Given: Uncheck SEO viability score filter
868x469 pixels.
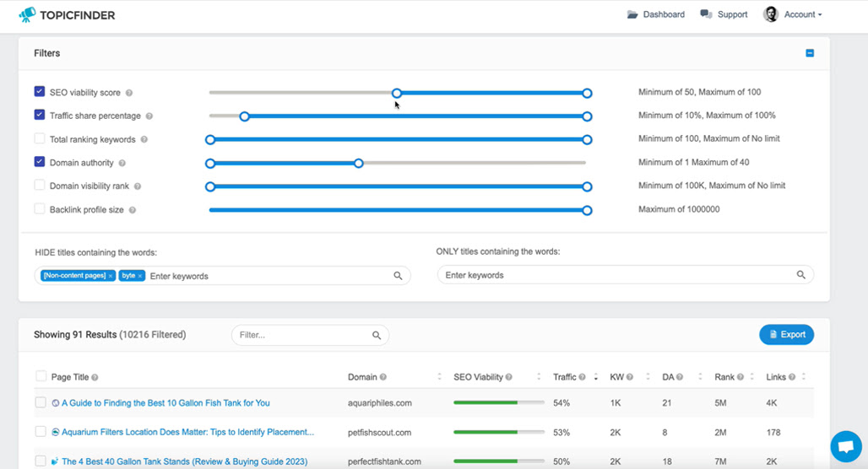Looking at the screenshot, I should (x=40, y=91).
